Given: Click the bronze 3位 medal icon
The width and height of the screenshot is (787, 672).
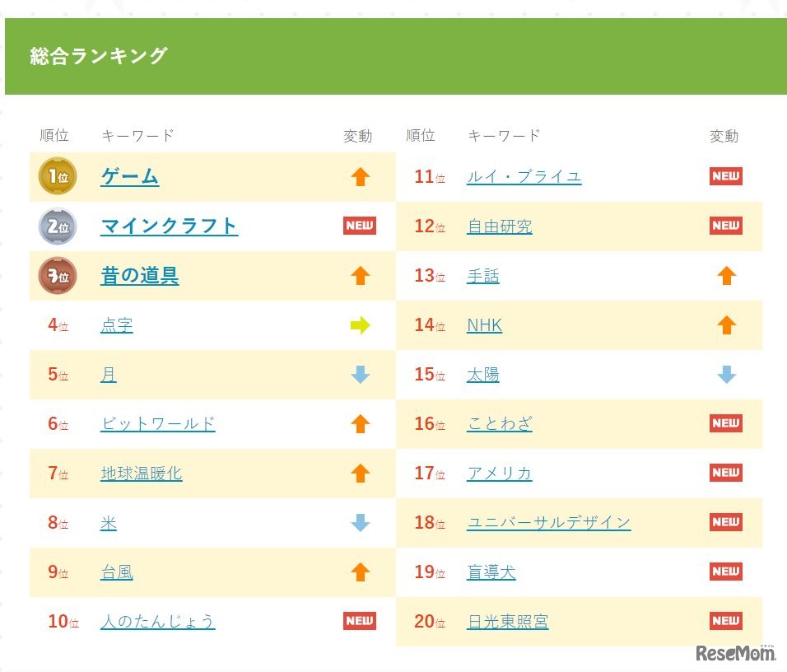Looking at the screenshot, I should coord(54,275).
